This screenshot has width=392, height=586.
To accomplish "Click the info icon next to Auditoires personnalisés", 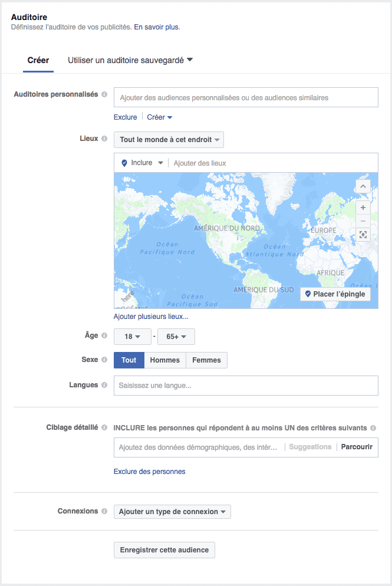I will pyautogui.click(x=106, y=94).
